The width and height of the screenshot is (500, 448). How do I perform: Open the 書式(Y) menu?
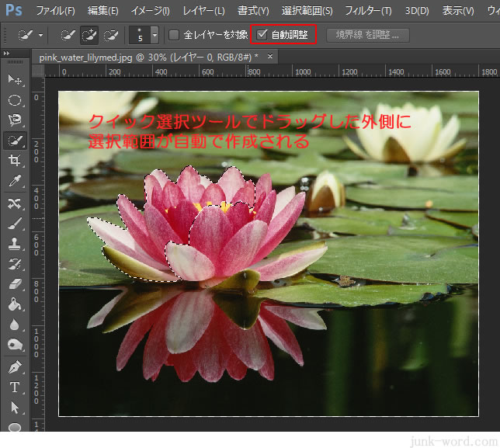(253, 11)
